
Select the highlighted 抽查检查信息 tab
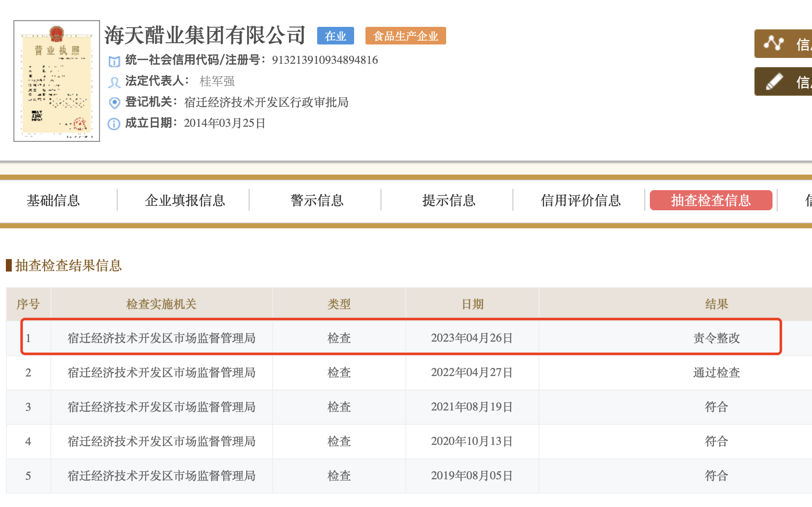pos(711,200)
